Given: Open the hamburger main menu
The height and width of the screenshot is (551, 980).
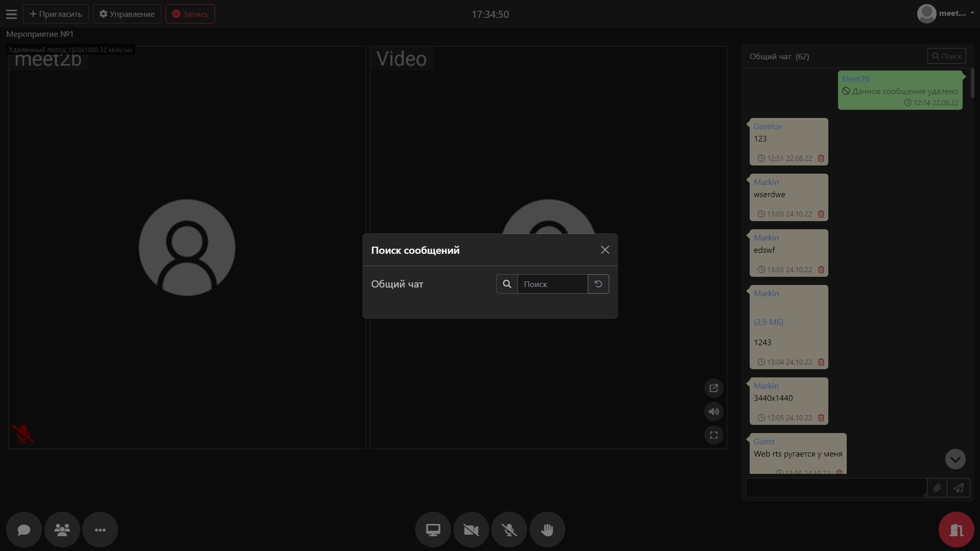Looking at the screenshot, I should pyautogui.click(x=11, y=14).
